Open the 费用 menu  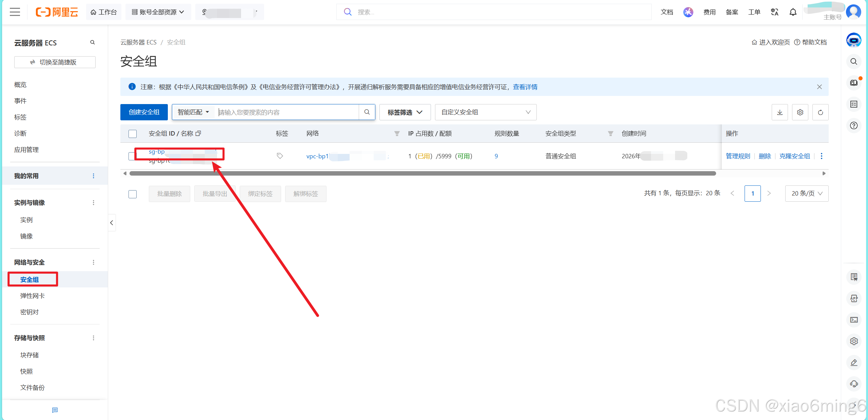coord(709,12)
